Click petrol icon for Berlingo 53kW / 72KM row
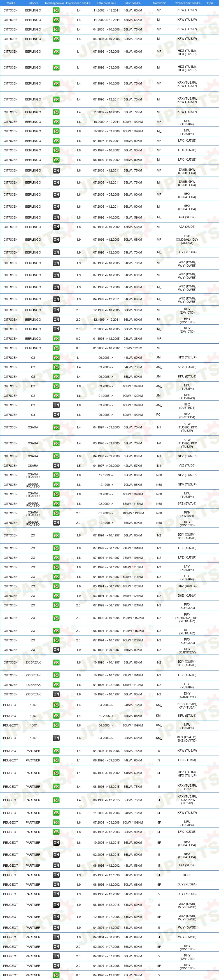 (56, 112)
